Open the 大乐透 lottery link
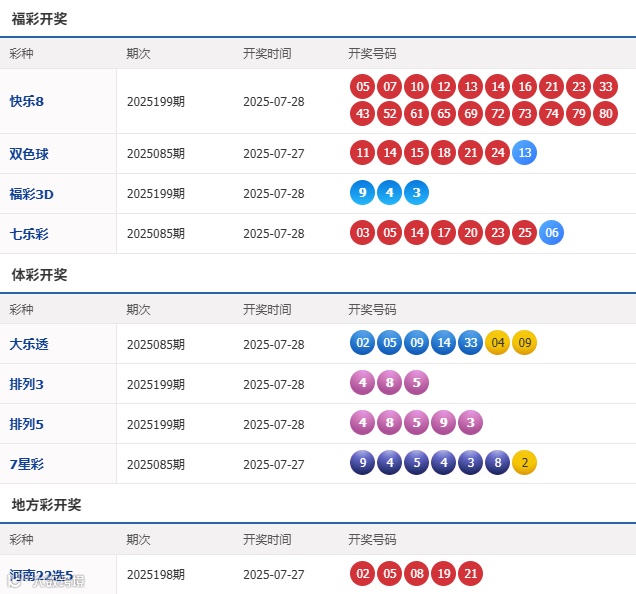The height and width of the screenshot is (594, 636). pos(29,344)
